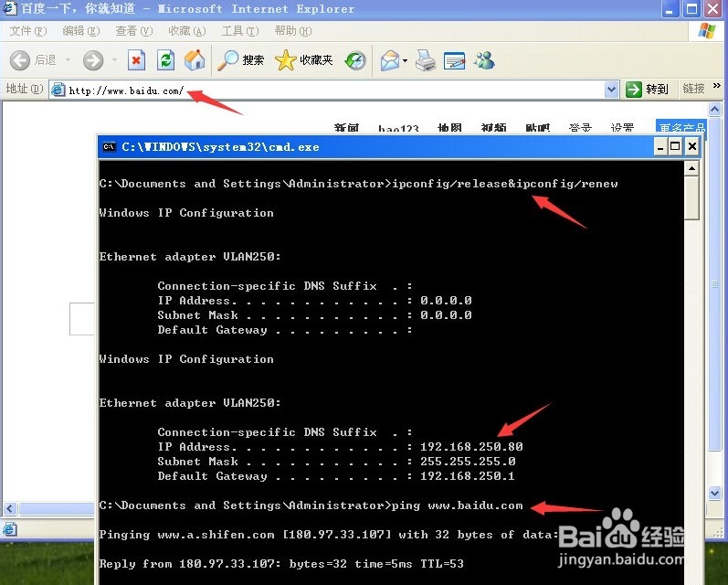Expand the Mail button dropdown arrow
Image resolution: width=728 pixels, height=585 pixels.
click(405, 60)
